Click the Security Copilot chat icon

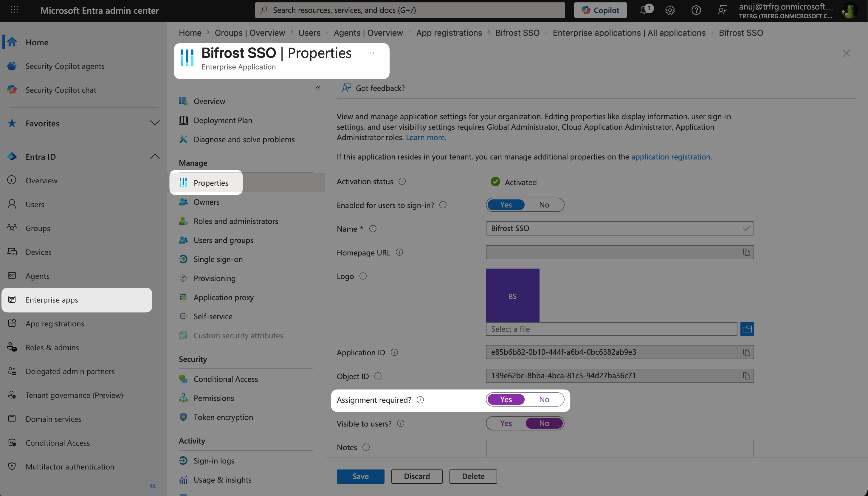(x=12, y=90)
